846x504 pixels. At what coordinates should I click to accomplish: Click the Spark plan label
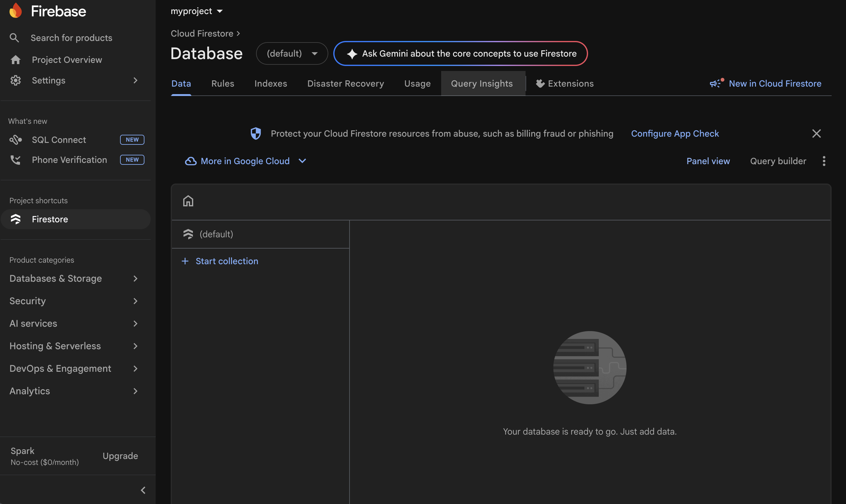pos(23,451)
